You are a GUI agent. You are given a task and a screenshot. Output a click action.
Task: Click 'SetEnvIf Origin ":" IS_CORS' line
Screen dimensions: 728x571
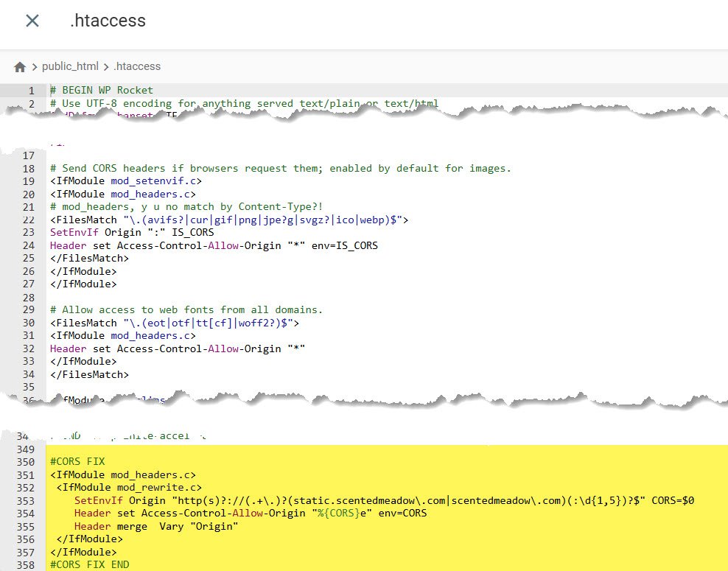(x=132, y=232)
